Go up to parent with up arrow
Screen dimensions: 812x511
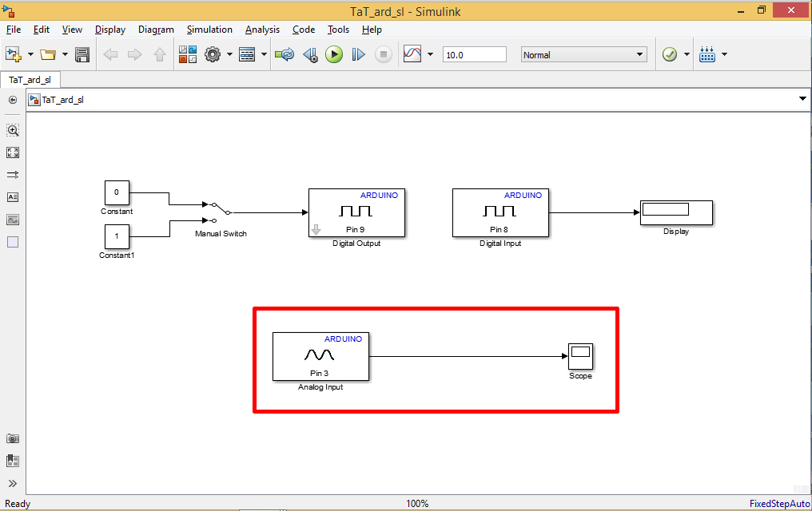(160, 54)
